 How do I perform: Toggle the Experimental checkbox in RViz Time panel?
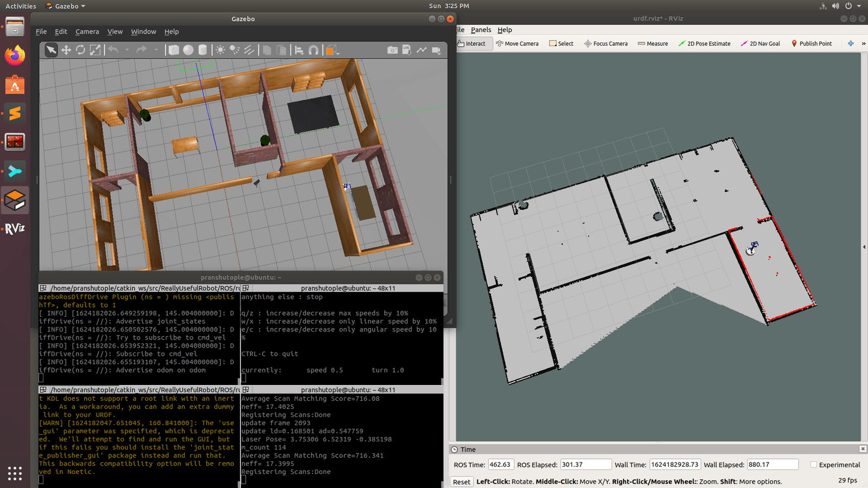(x=813, y=465)
